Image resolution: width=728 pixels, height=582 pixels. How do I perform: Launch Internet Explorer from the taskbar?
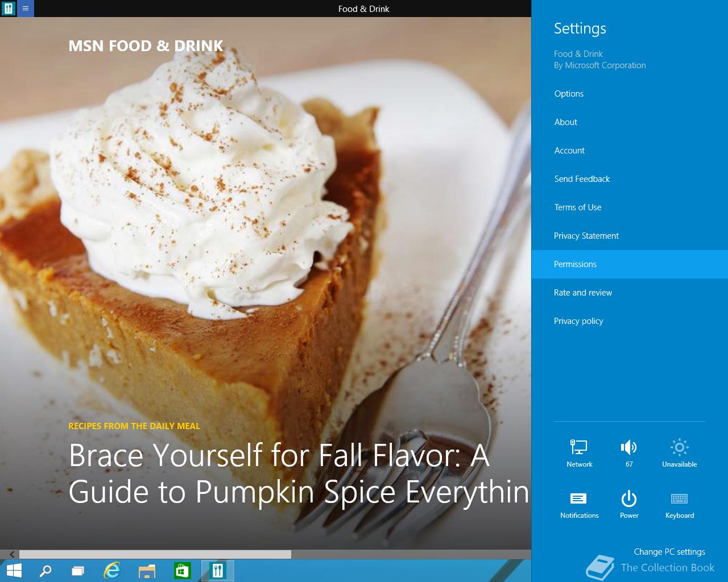point(112,571)
